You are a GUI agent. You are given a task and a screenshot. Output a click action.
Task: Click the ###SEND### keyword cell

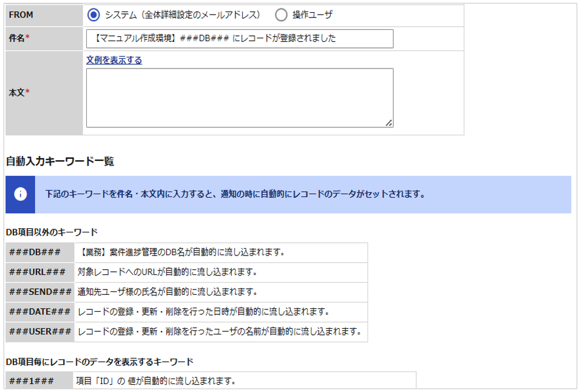click(40, 292)
